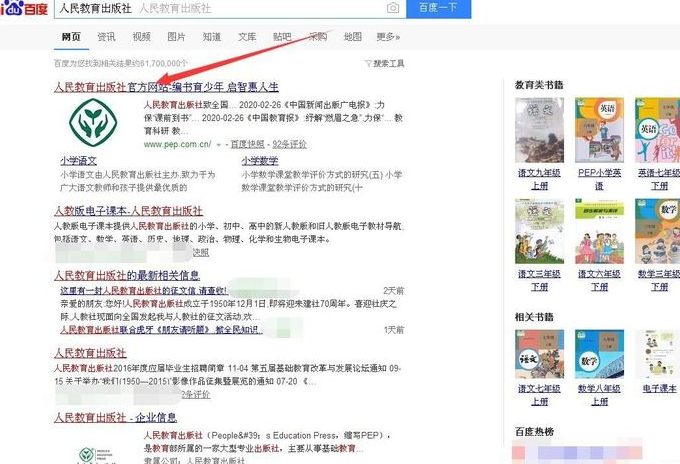Expand dropdown arrow next to pep.com.cn

pyautogui.click(x=219, y=144)
